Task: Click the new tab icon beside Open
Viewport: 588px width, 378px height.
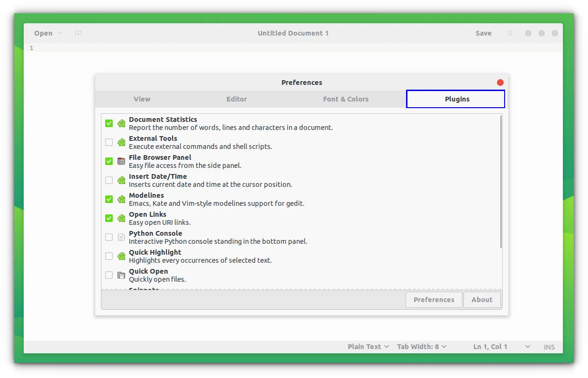Action: [x=79, y=33]
